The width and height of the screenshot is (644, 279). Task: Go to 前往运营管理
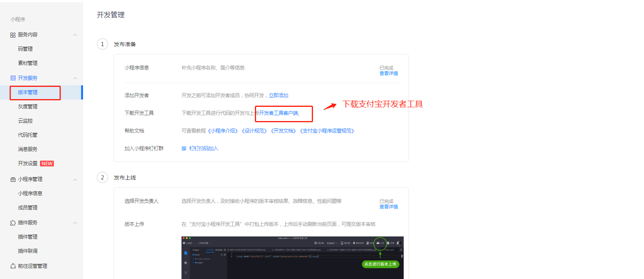pyautogui.click(x=33, y=266)
